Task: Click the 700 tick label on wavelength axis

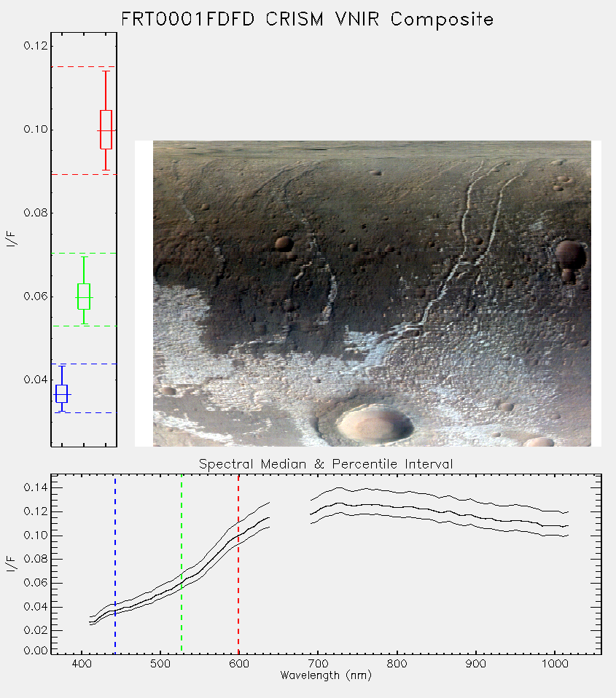Action: tap(318, 664)
